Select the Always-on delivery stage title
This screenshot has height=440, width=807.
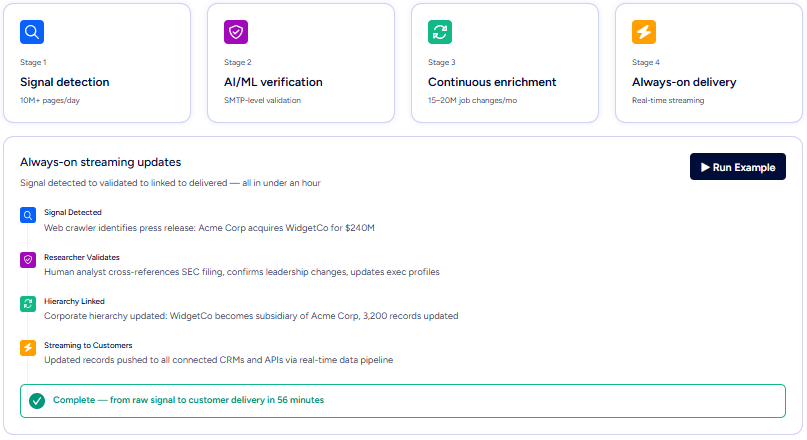[684, 82]
